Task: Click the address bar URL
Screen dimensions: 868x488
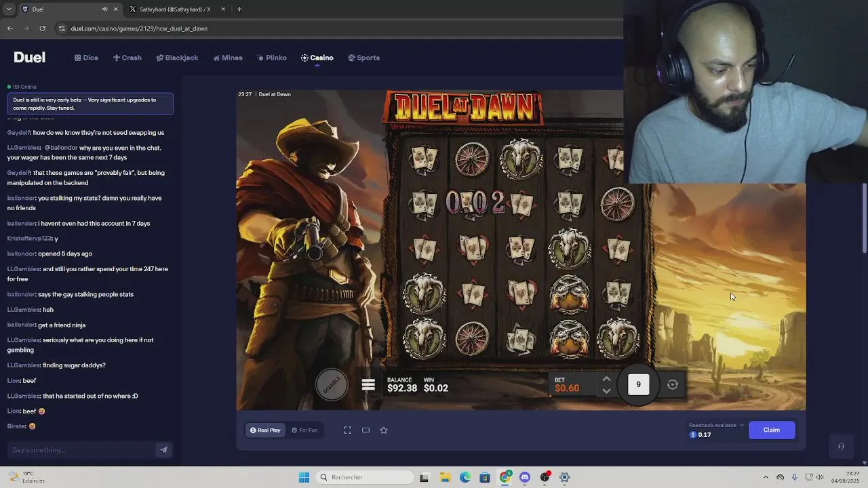Action: 139,28
